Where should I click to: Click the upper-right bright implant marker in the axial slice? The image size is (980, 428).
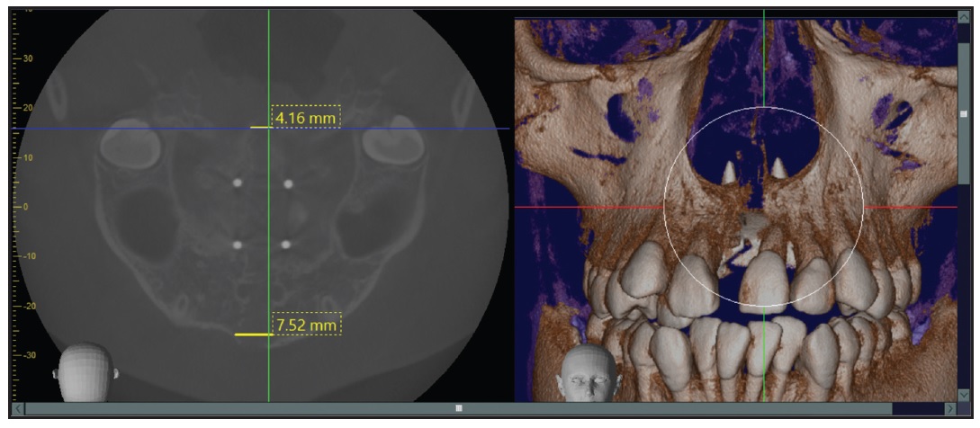click(288, 183)
